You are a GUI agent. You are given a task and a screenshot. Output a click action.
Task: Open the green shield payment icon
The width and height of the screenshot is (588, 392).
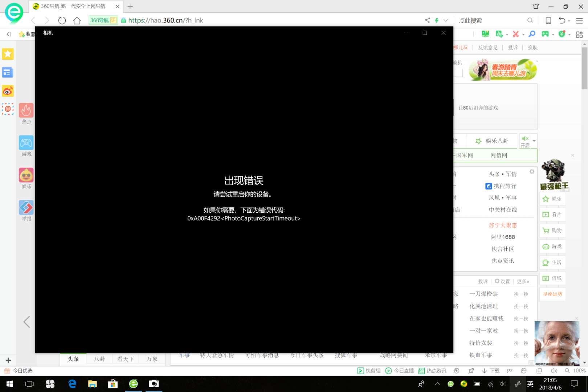pyautogui.click(x=562, y=34)
